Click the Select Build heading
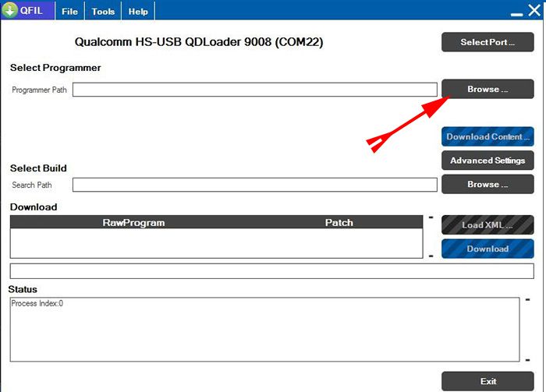The width and height of the screenshot is (546, 392). tap(38, 168)
